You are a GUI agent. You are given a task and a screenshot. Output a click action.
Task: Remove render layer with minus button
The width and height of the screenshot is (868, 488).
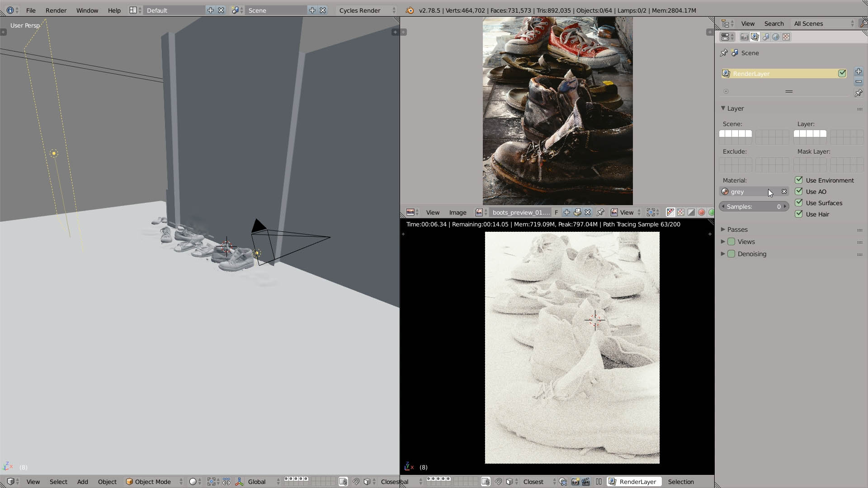[859, 81]
